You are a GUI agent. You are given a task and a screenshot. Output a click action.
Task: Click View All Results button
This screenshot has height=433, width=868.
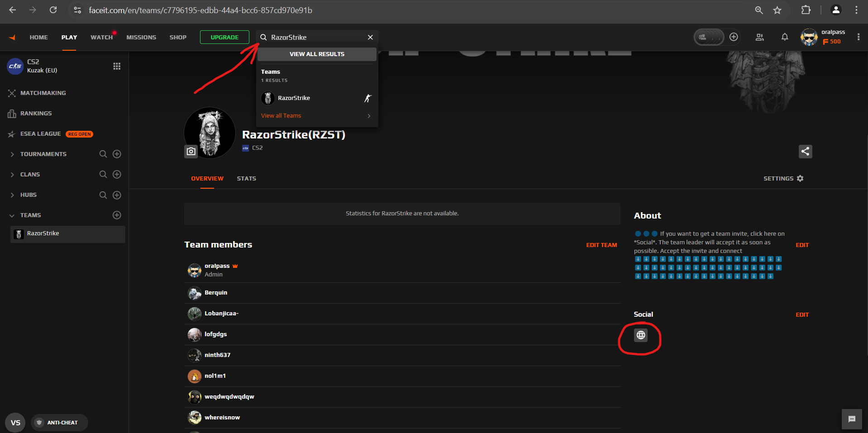317,54
